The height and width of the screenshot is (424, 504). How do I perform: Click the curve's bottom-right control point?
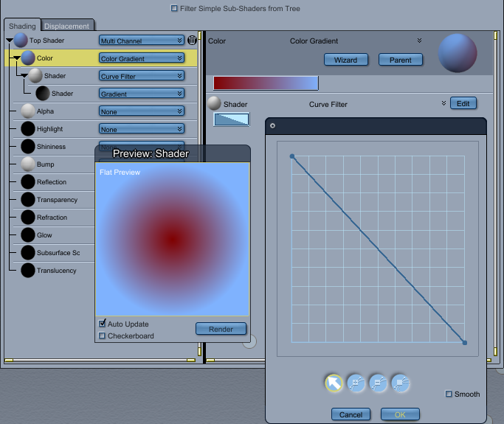(x=464, y=343)
